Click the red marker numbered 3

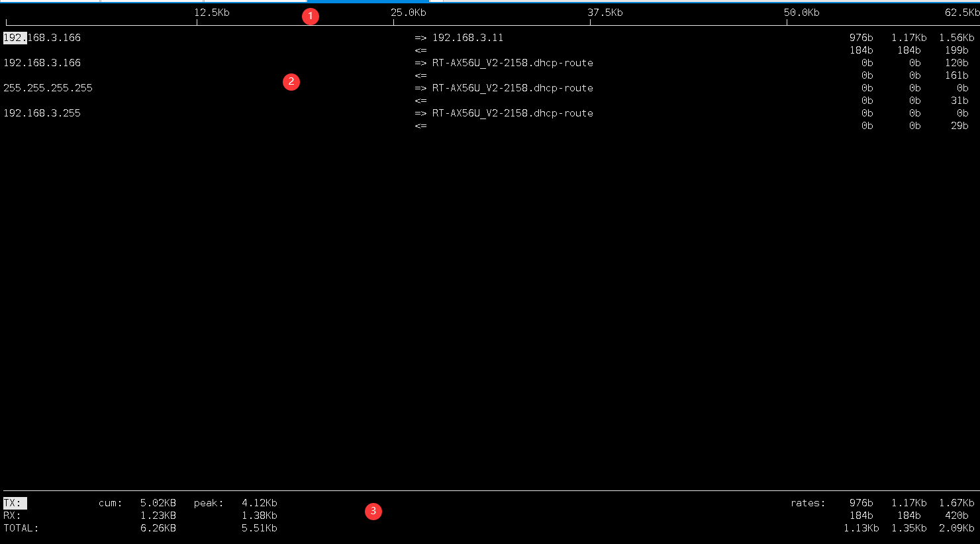(373, 511)
